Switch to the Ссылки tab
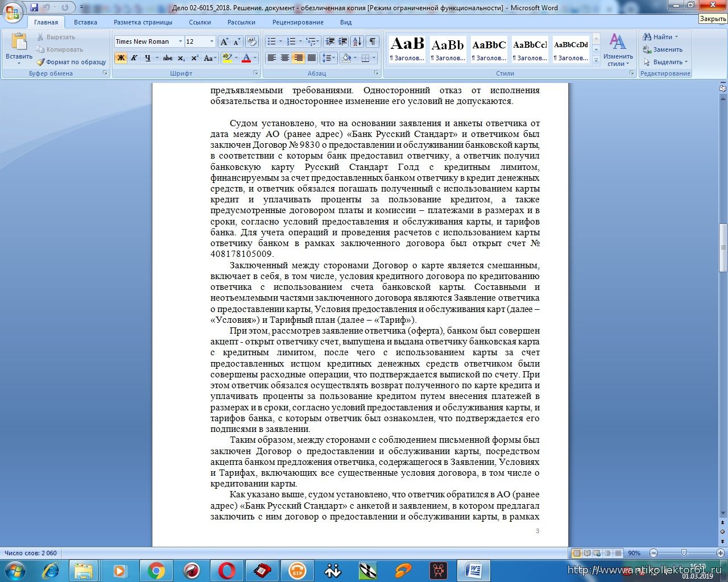Image resolution: width=728 pixels, height=582 pixels. tap(200, 22)
